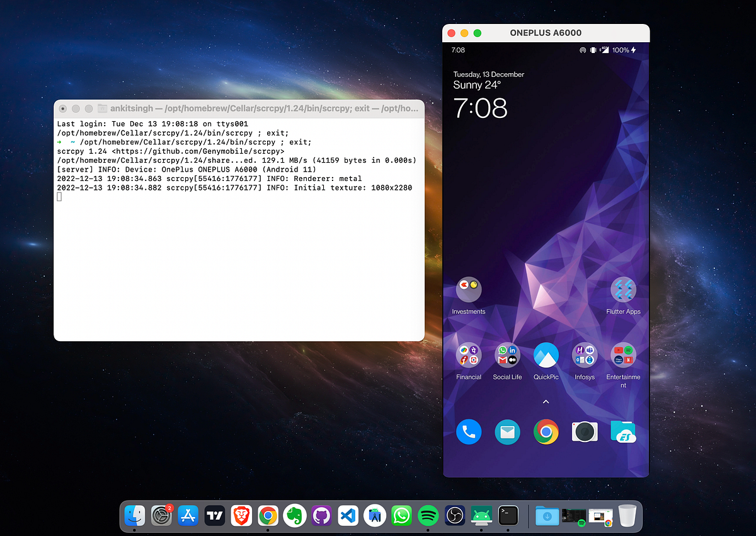Open GitHub Desktop from the Dock
This screenshot has width=756, height=536.
(321, 516)
